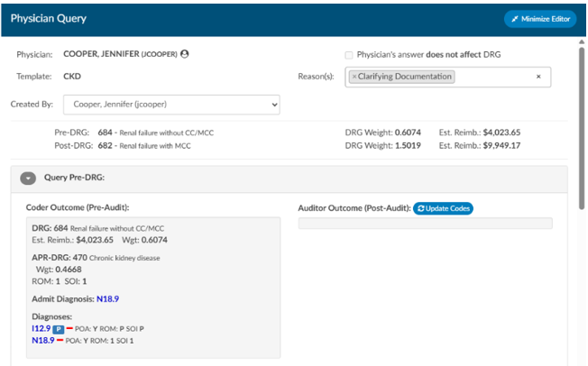Viewport: 588px width, 366px height.
Task: Open the Created By dropdown
Action: [171, 105]
